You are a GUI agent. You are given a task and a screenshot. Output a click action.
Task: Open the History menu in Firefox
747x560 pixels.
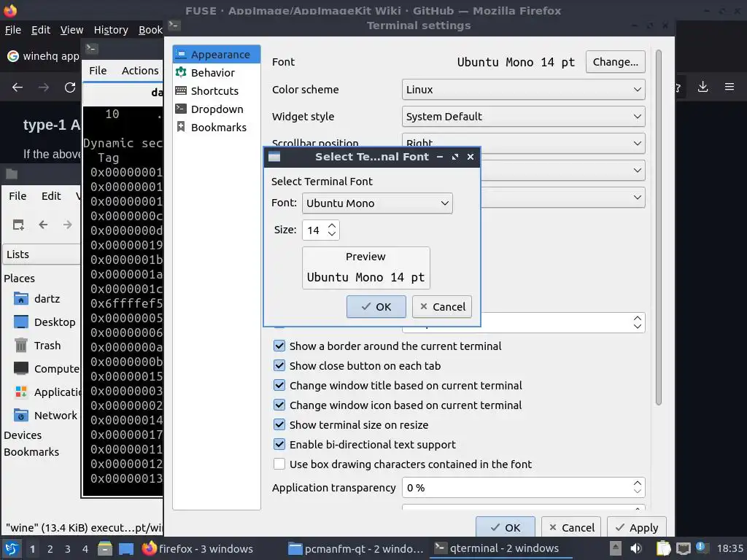pyautogui.click(x=111, y=30)
